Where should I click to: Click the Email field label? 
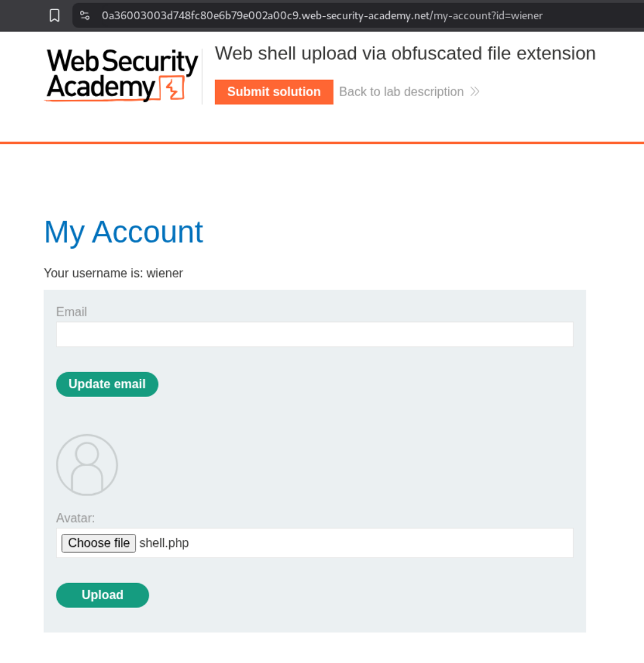(71, 312)
